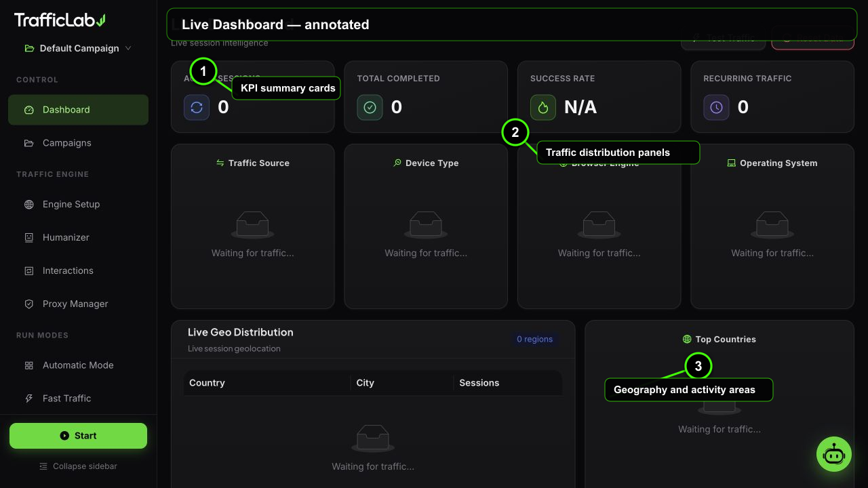Click the TrafficLab logo
The width and height of the screenshot is (868, 488).
tap(60, 20)
